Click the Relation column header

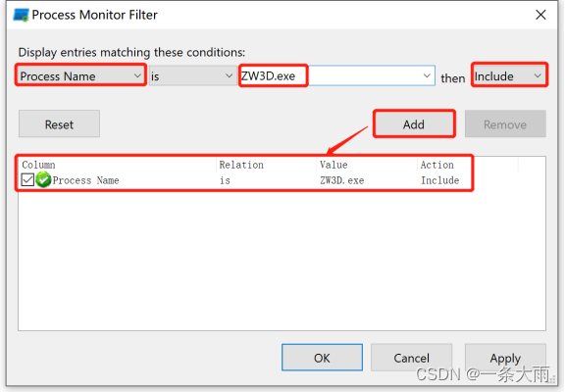[267, 165]
